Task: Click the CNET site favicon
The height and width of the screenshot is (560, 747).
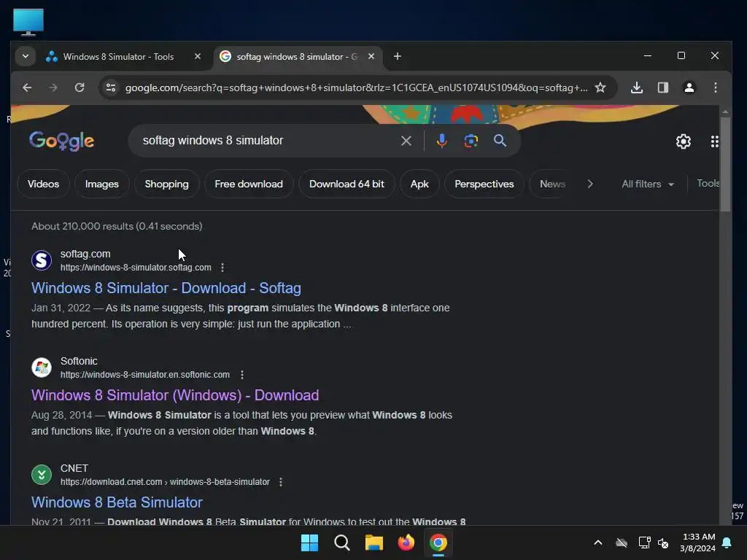Action: pos(42,475)
